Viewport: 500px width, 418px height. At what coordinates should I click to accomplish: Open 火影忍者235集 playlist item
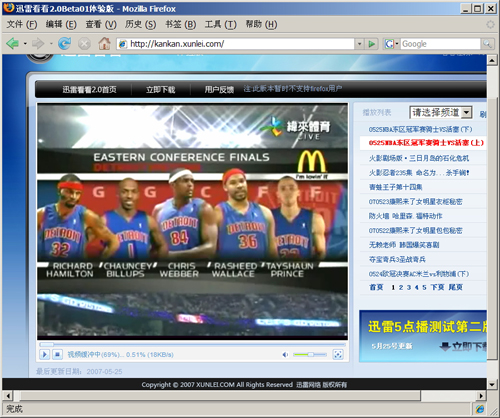419,173
